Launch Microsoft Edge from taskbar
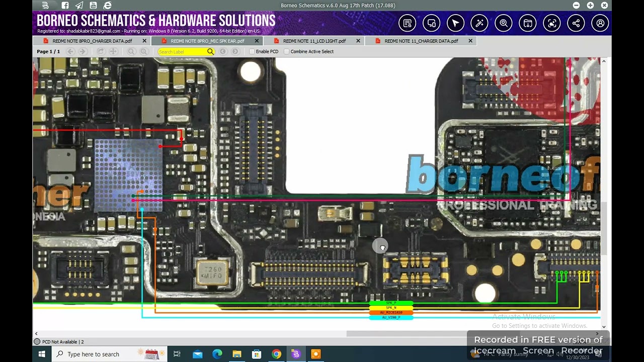This screenshot has width=644, height=362. [x=217, y=354]
